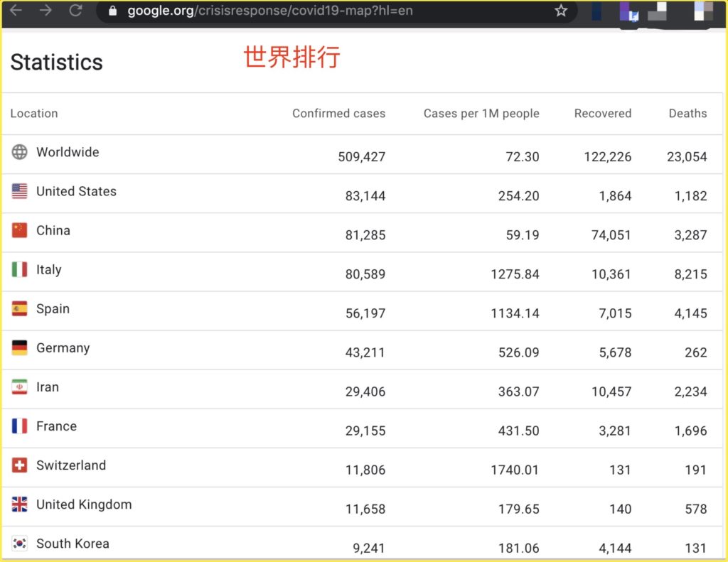The image size is (728, 562).
Task: Reload the page with refresh icon
Action: 75,11
